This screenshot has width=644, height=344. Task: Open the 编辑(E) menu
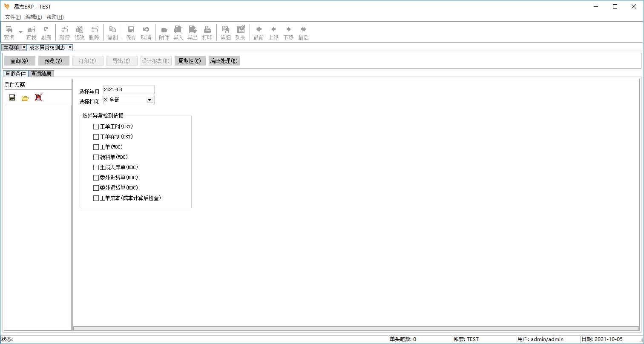[x=34, y=17]
